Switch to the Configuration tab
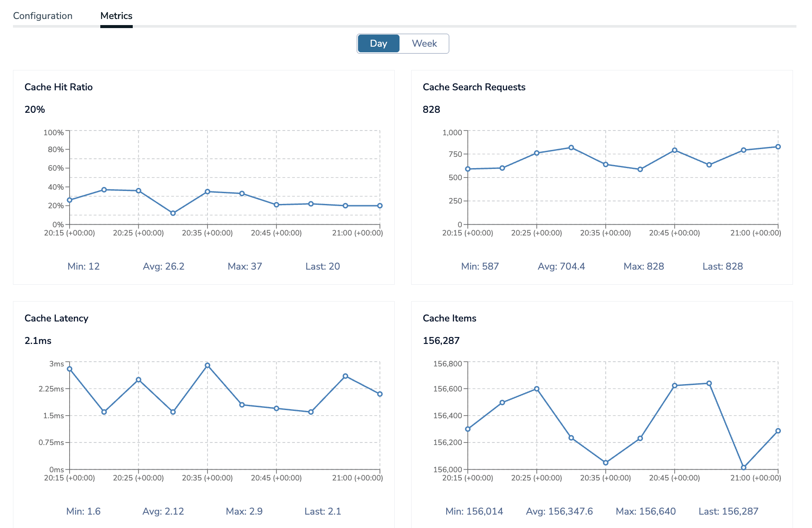Screen dimensions: 812x528 coord(43,16)
